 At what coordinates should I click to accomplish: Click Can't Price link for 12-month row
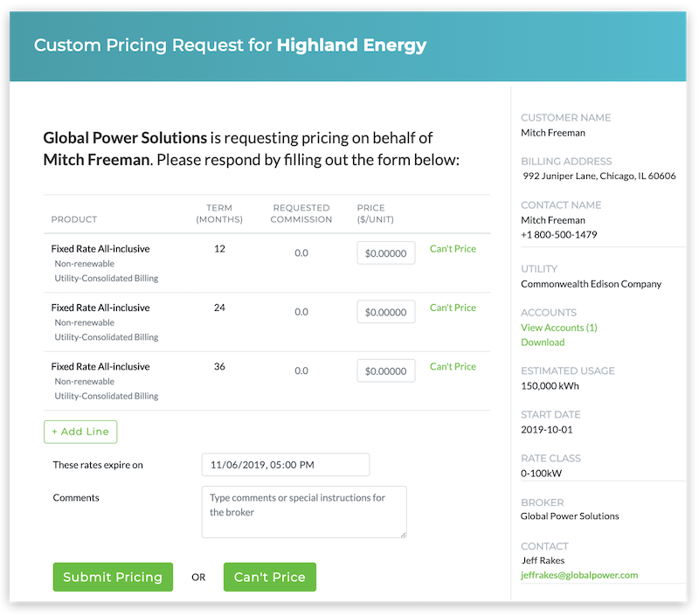[453, 249]
